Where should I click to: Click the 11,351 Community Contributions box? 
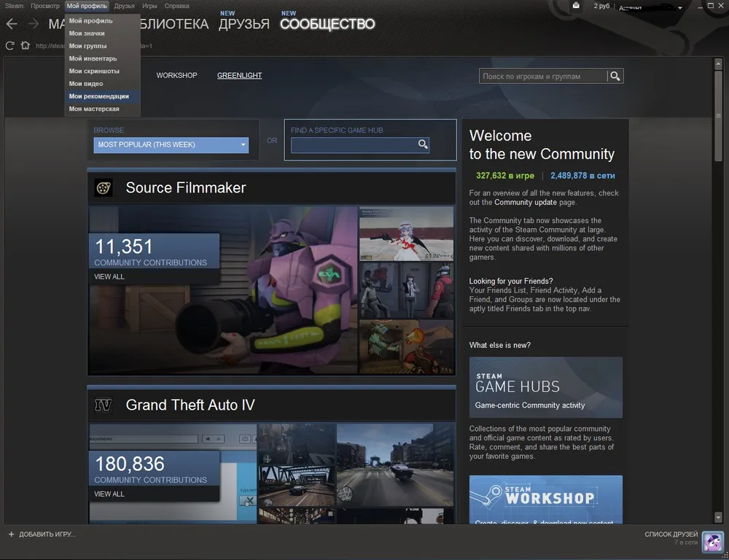[154, 252]
